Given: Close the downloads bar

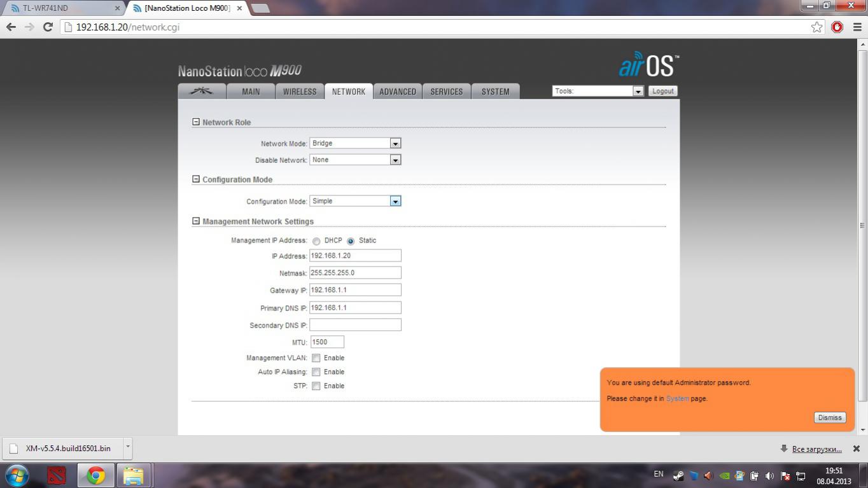Looking at the screenshot, I should click(857, 449).
